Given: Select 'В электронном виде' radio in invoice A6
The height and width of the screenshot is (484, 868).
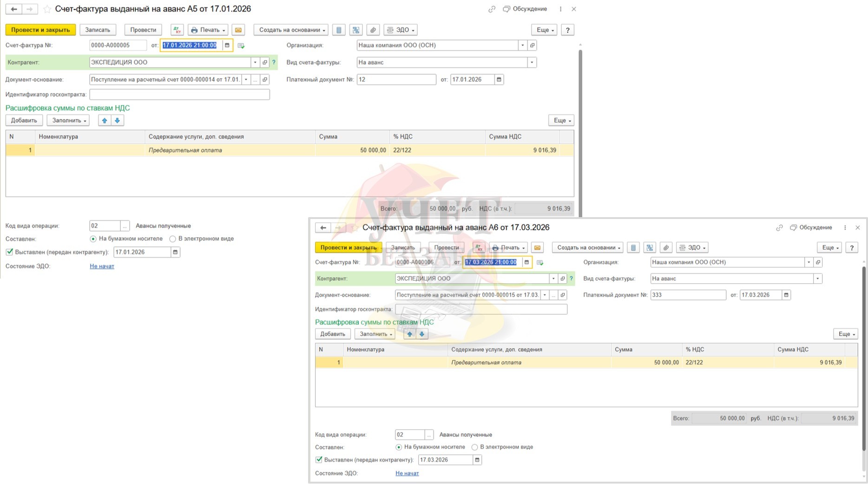Looking at the screenshot, I should point(474,447).
